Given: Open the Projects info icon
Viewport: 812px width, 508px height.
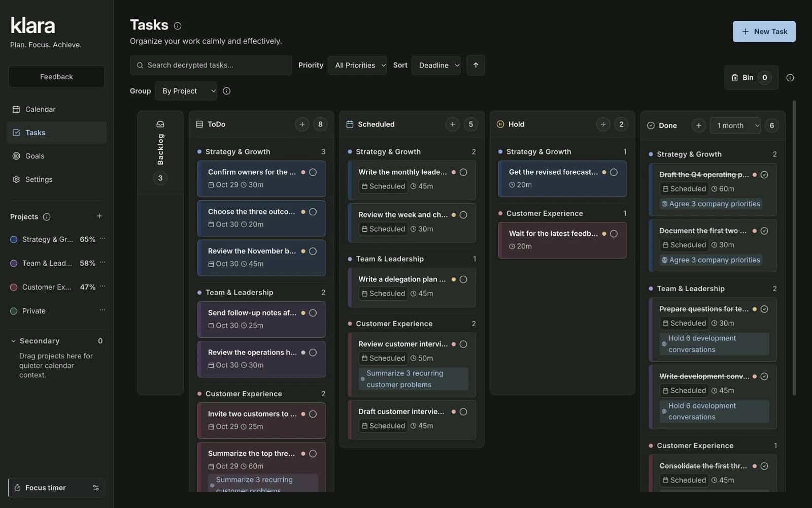Looking at the screenshot, I should pos(47,217).
